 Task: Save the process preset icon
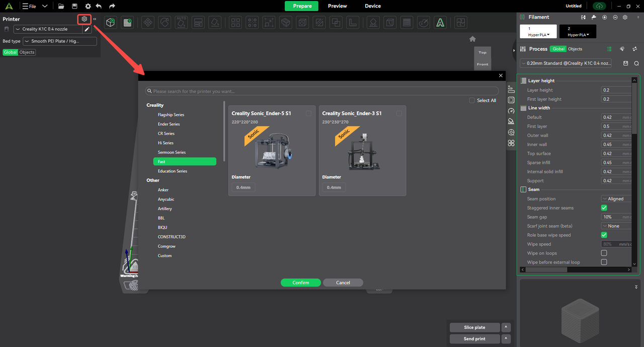pos(626,63)
